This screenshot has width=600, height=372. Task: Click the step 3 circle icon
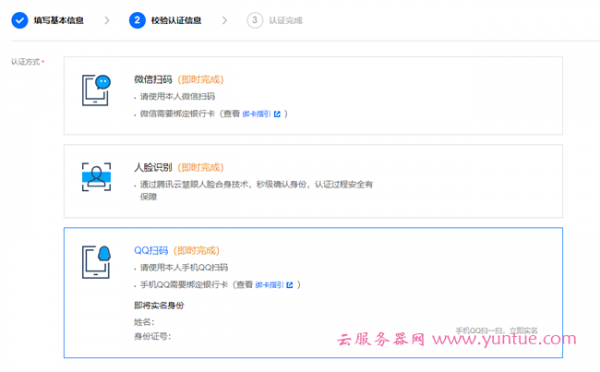pos(255,20)
